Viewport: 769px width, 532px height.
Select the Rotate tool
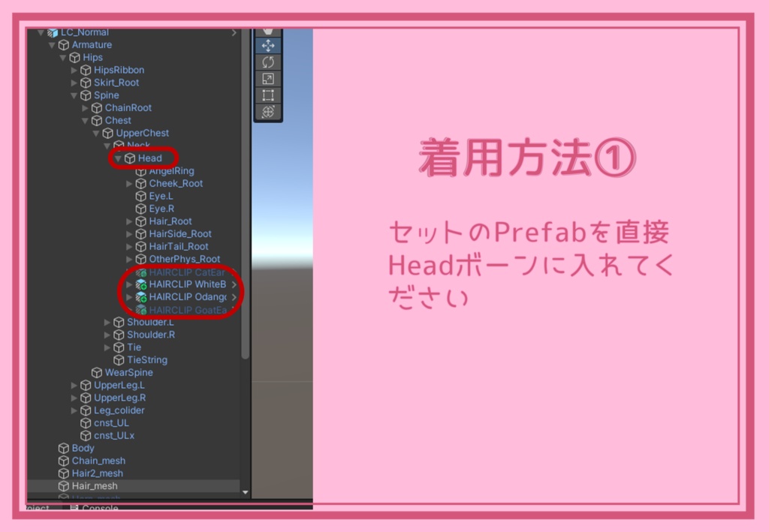(268, 62)
